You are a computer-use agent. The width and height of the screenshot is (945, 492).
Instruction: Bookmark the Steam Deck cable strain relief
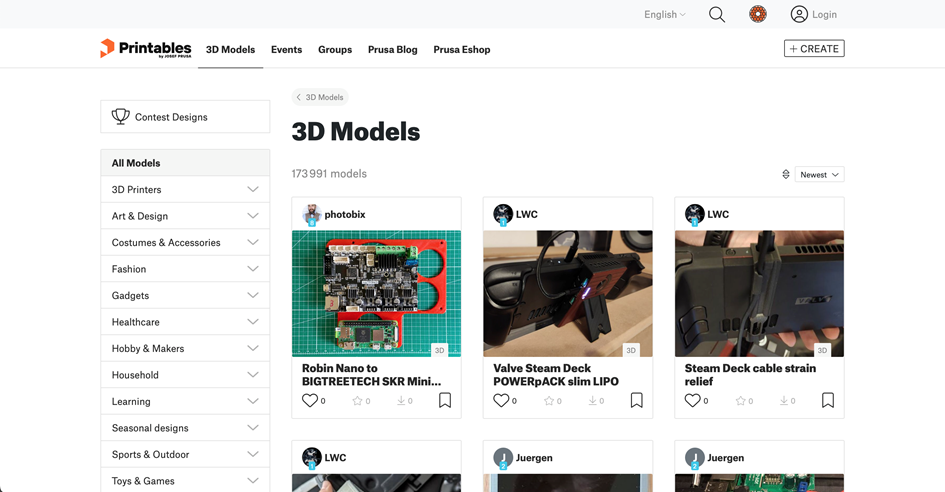pyautogui.click(x=828, y=400)
